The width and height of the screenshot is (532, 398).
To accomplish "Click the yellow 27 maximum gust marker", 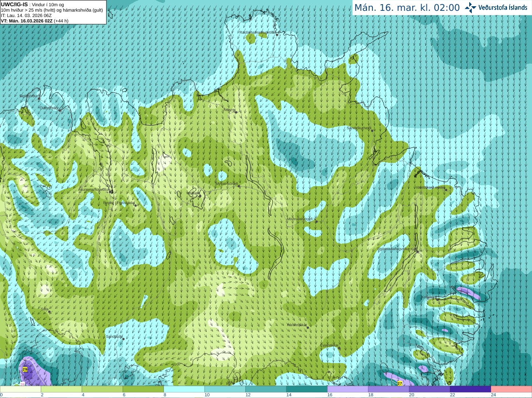I will pyautogui.click(x=400, y=383).
